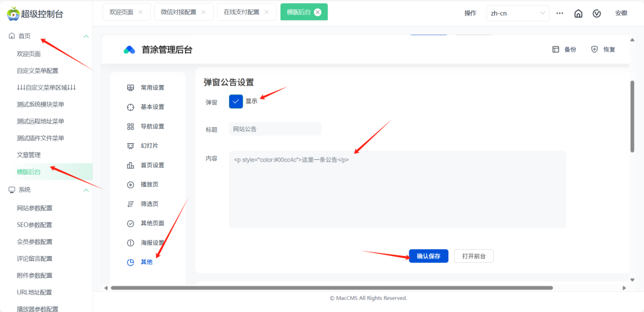Click the 安徽 user name
The width and height of the screenshot is (644, 312).
(x=621, y=13)
